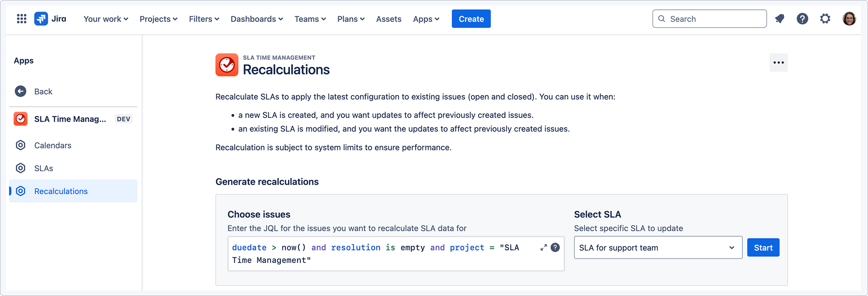Image resolution: width=868 pixels, height=296 pixels.
Task: Open the help question mark icon
Action: (802, 19)
